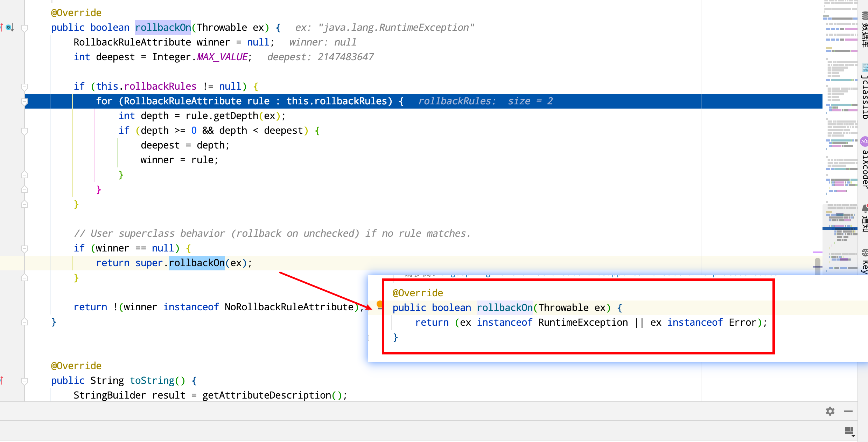Screen dimensions: 868x442
Task: Click fold end marker below 'return super.rollbackOn(ex)'
Action: 24,277
